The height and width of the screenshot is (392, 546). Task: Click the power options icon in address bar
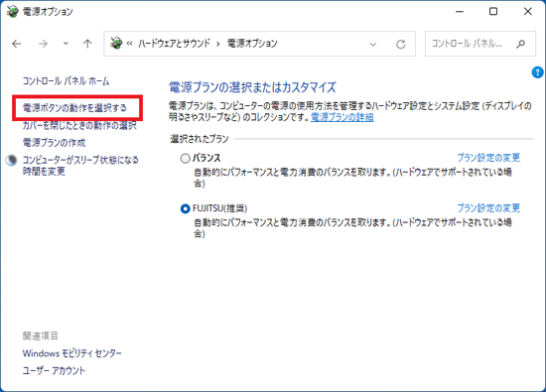[x=116, y=44]
